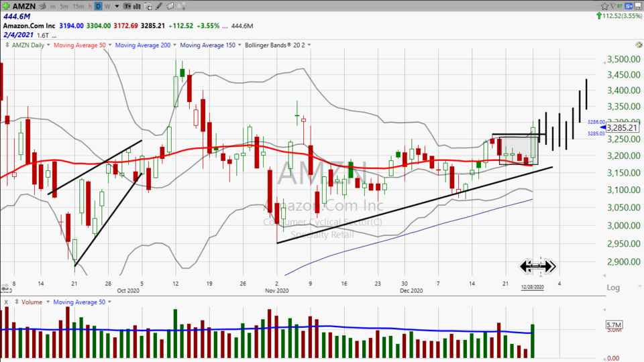
Task: Click the green up-arrow change indicator
Action: click(599, 15)
